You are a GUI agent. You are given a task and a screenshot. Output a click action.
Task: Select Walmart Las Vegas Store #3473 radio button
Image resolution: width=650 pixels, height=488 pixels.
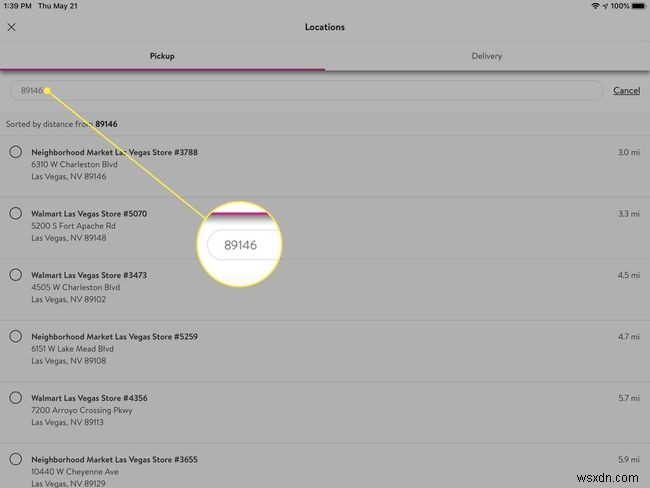coord(16,274)
